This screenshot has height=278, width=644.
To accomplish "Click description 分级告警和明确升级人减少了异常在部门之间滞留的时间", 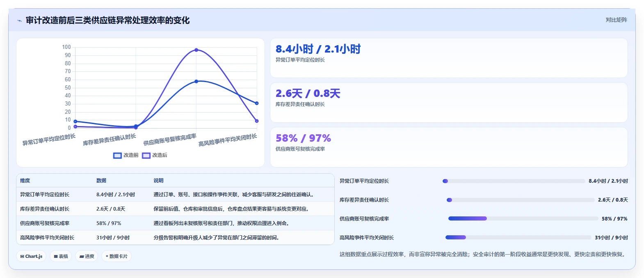I will pos(216,238).
